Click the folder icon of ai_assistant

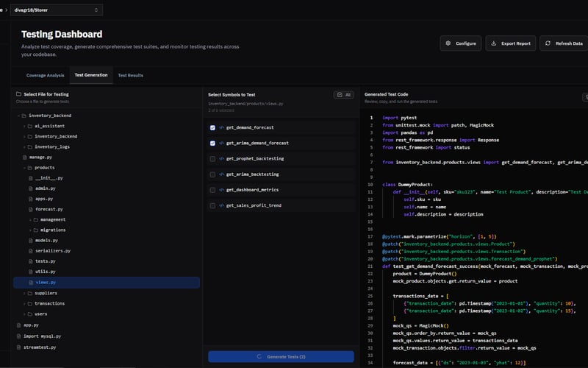coord(30,126)
